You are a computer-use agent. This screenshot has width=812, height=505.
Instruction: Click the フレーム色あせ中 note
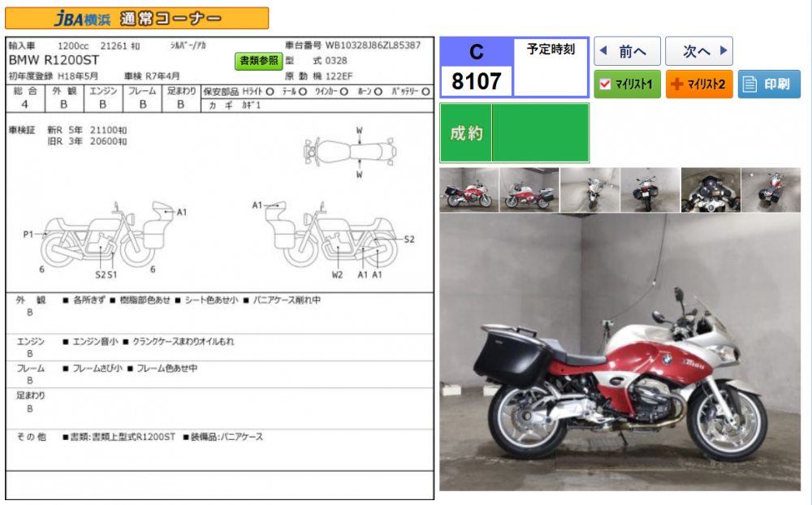[166, 369]
